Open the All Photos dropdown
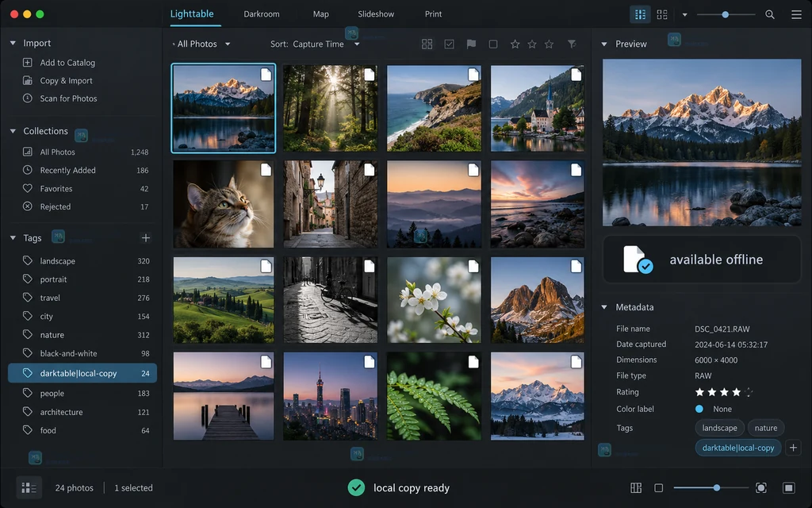Viewport: 812px width, 508px height. pos(204,44)
